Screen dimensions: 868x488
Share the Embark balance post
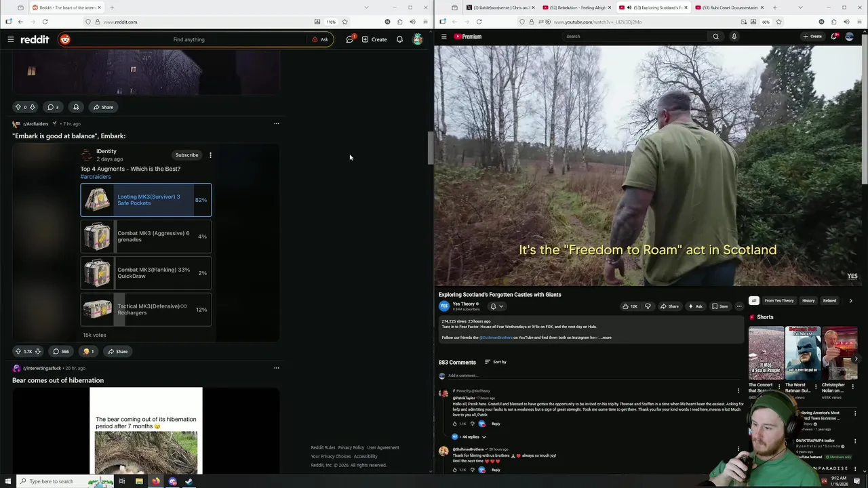point(117,351)
